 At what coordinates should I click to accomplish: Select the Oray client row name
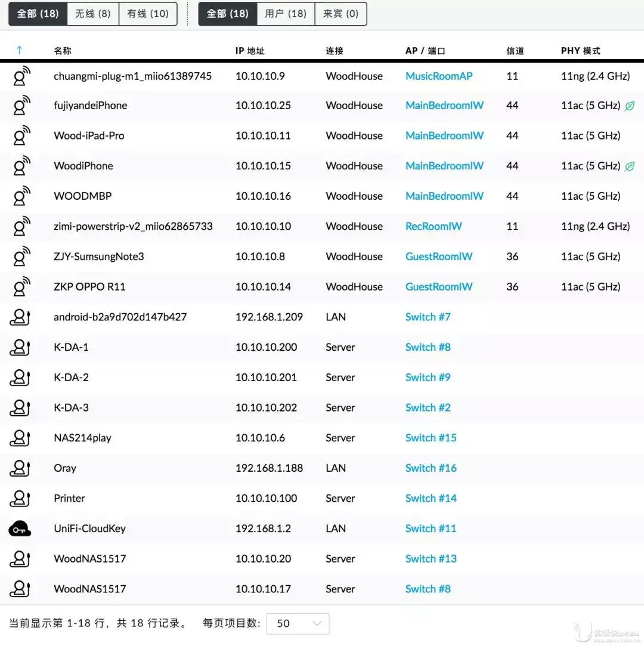click(x=65, y=468)
